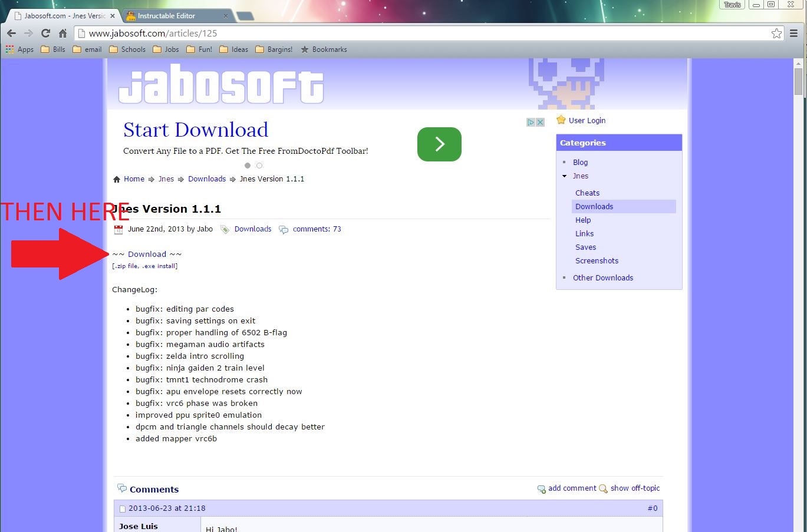
Task: Click the add comment link
Action: click(x=572, y=488)
